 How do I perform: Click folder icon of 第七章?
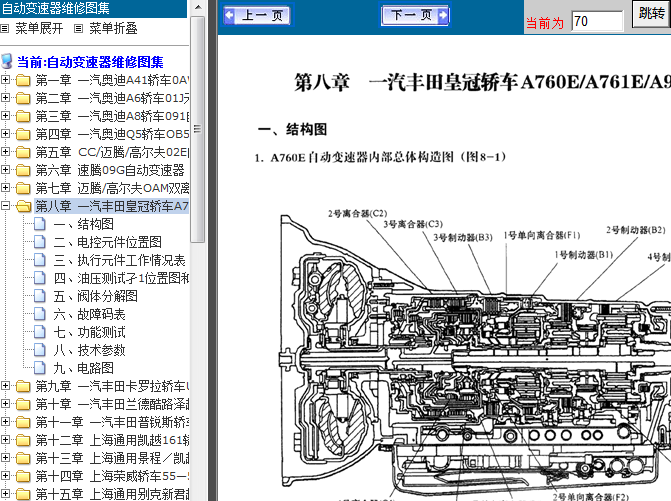[x=23, y=188]
